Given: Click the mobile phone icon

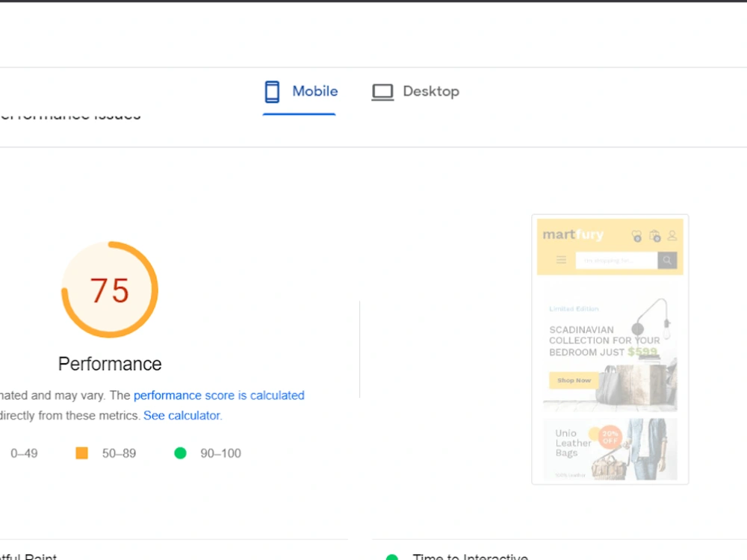Looking at the screenshot, I should 272,91.
